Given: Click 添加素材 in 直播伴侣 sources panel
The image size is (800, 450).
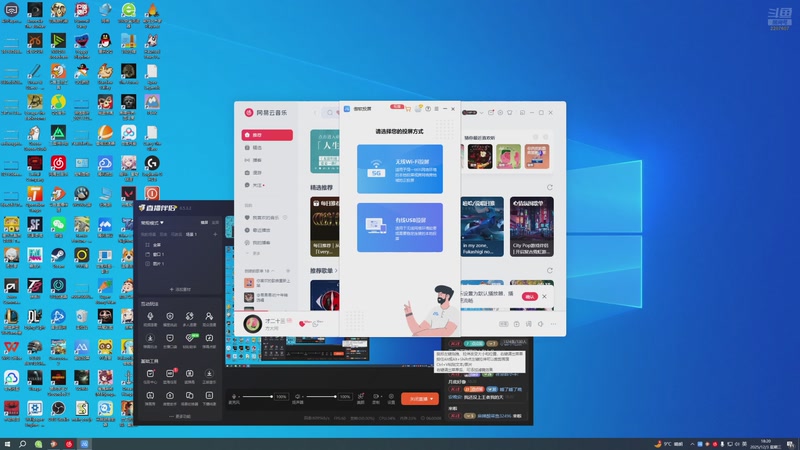Looking at the screenshot, I should (x=180, y=289).
